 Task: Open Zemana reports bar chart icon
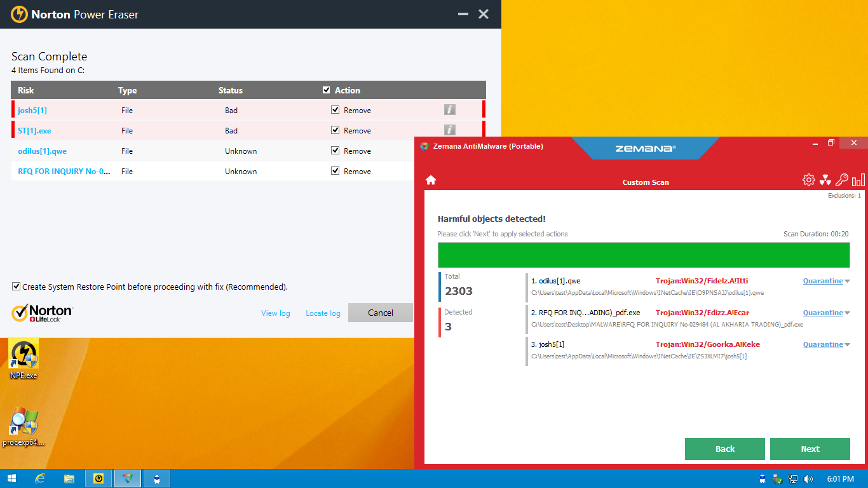click(x=858, y=180)
